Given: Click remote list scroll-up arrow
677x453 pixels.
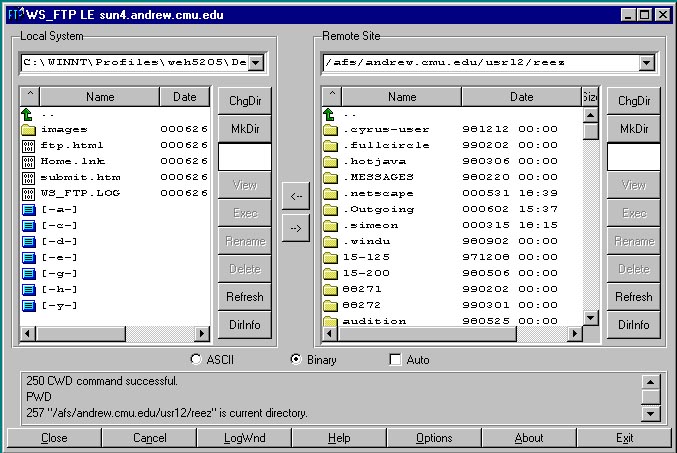Looking at the screenshot, I should pos(590,115).
